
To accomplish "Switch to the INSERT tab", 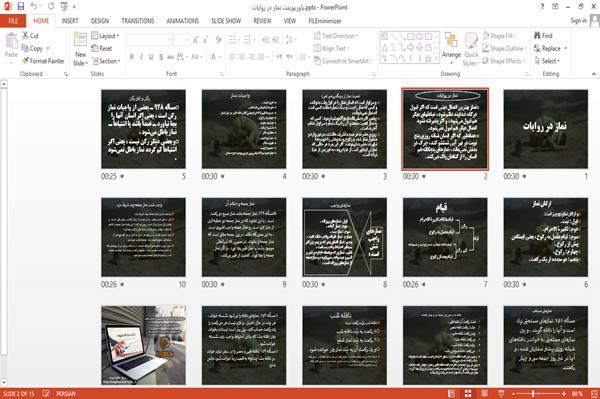I will point(70,21).
